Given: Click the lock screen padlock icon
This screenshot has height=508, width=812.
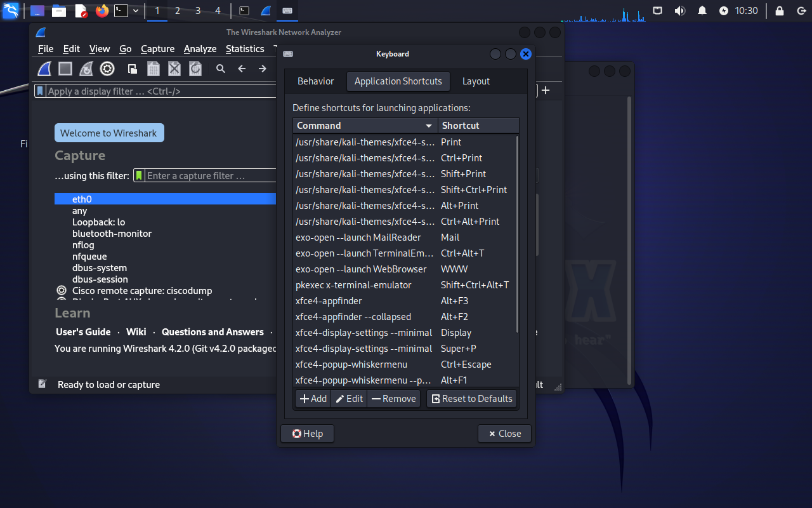Looking at the screenshot, I should 780,11.
